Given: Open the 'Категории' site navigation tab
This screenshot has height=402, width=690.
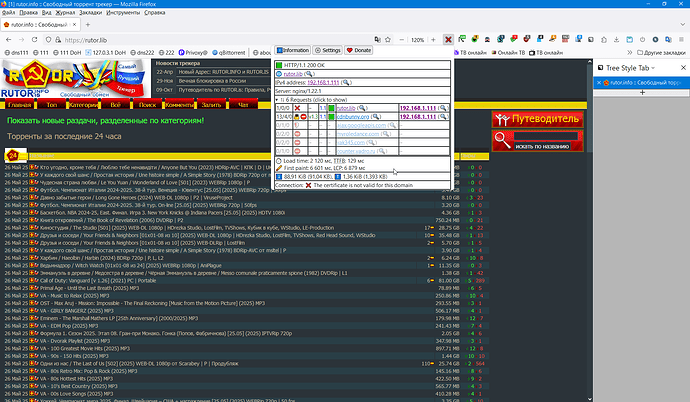Looking at the screenshot, I should (x=84, y=105).
